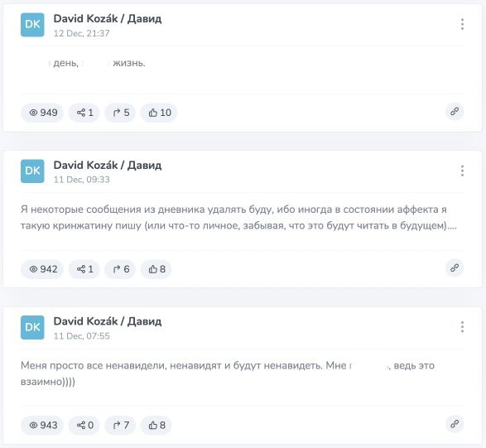Screen dimensions: 486x448
Task: Open David Kozák author name on 09:33 post
Action: tap(108, 166)
